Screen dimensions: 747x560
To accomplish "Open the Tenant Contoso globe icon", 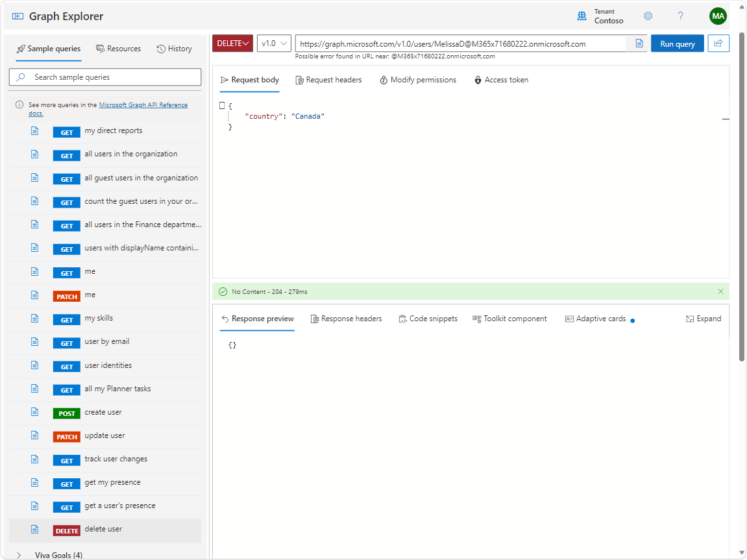I will click(582, 16).
